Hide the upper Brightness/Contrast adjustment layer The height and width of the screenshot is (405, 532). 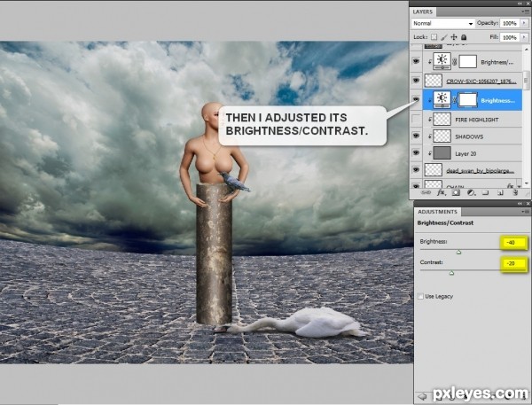tap(416, 61)
